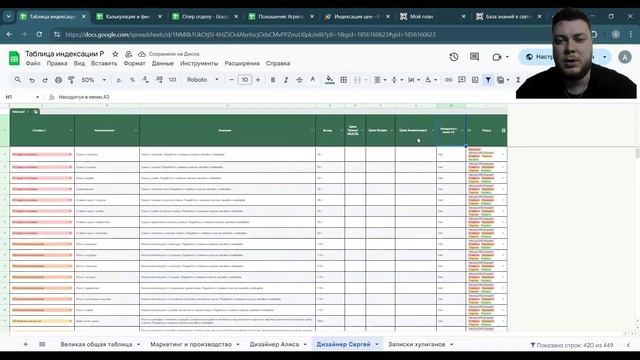640x360 pixels.
Task: Open the Справка menu
Action: (x=278, y=64)
